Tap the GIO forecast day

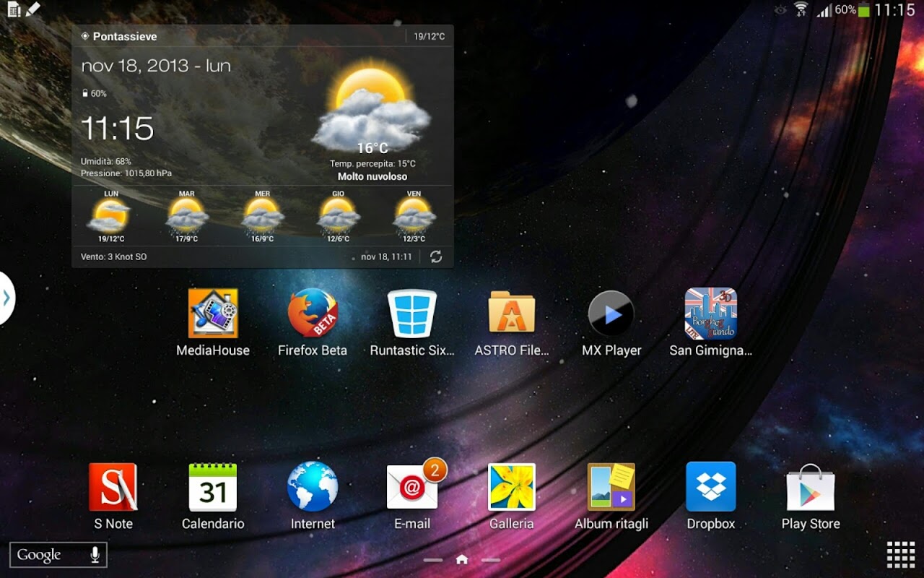pos(338,215)
